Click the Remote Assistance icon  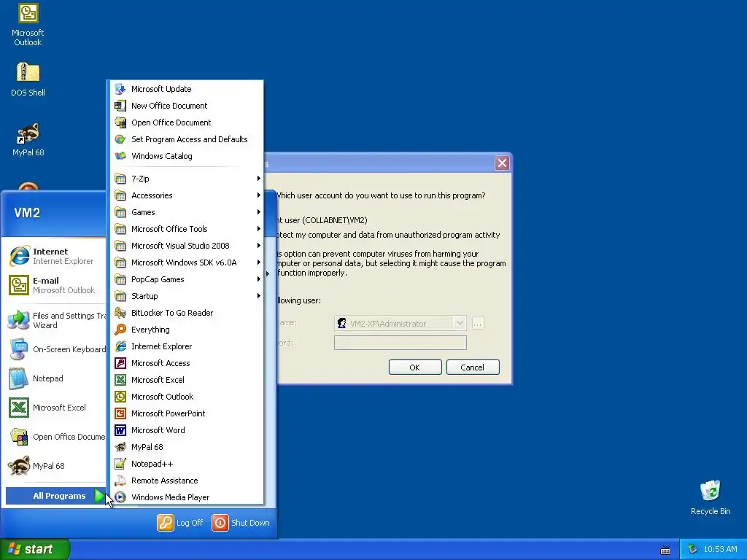tap(120, 481)
